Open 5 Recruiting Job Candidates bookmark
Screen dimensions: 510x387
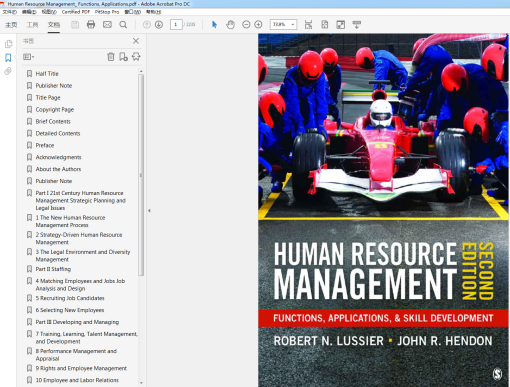70,298
